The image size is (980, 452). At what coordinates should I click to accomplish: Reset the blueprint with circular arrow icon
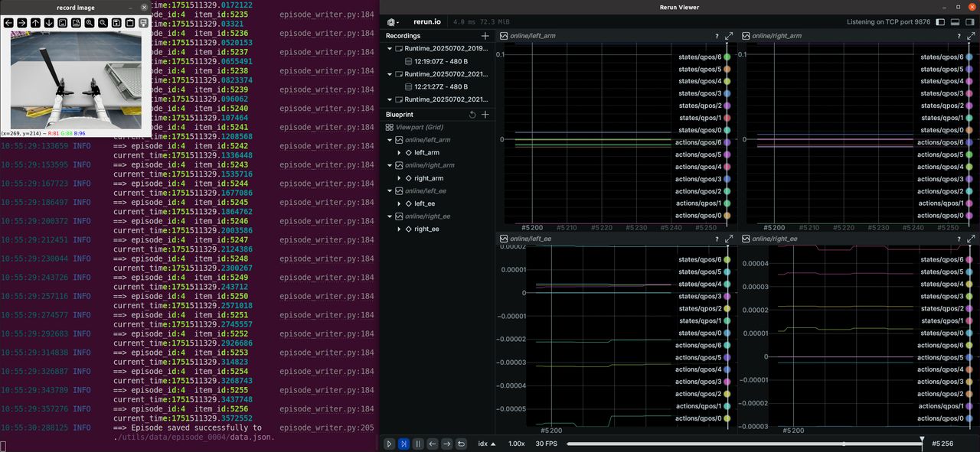tap(472, 115)
